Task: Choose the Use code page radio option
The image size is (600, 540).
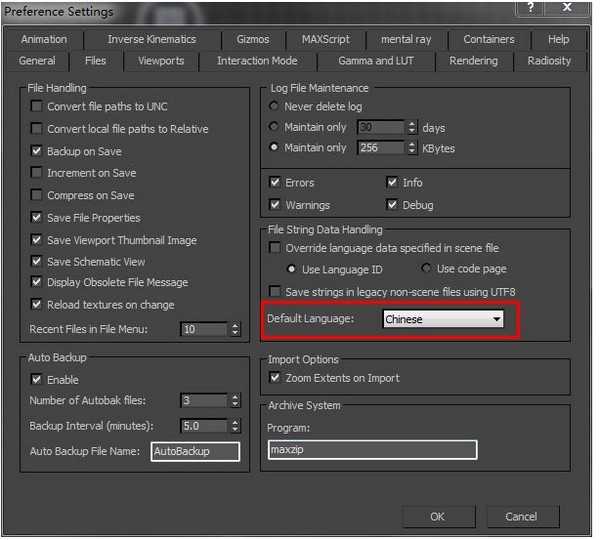Action: (426, 268)
